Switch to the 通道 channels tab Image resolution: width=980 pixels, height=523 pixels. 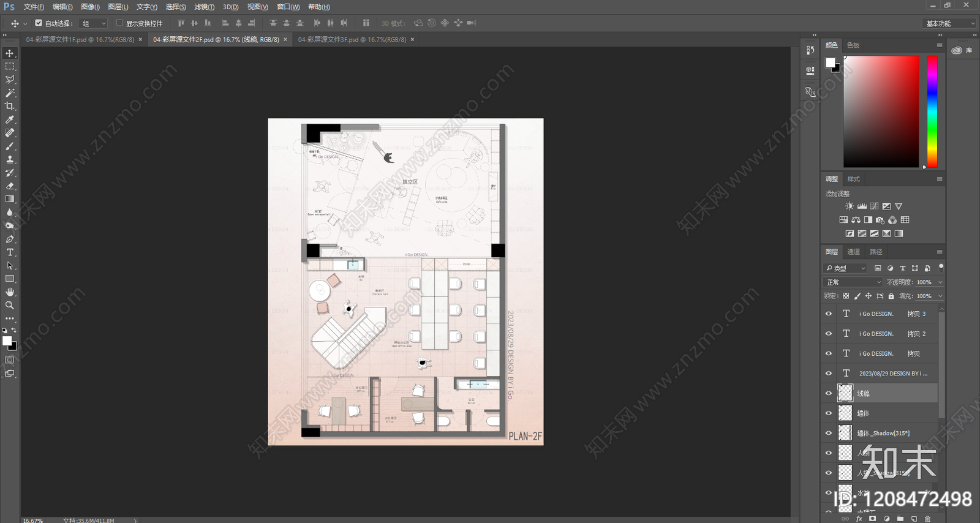[x=853, y=252]
